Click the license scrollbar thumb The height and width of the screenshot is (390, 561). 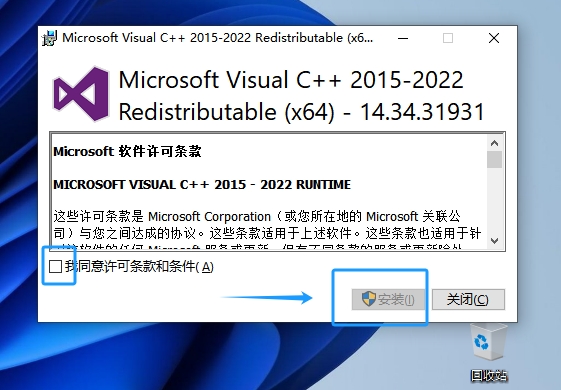tap(494, 159)
